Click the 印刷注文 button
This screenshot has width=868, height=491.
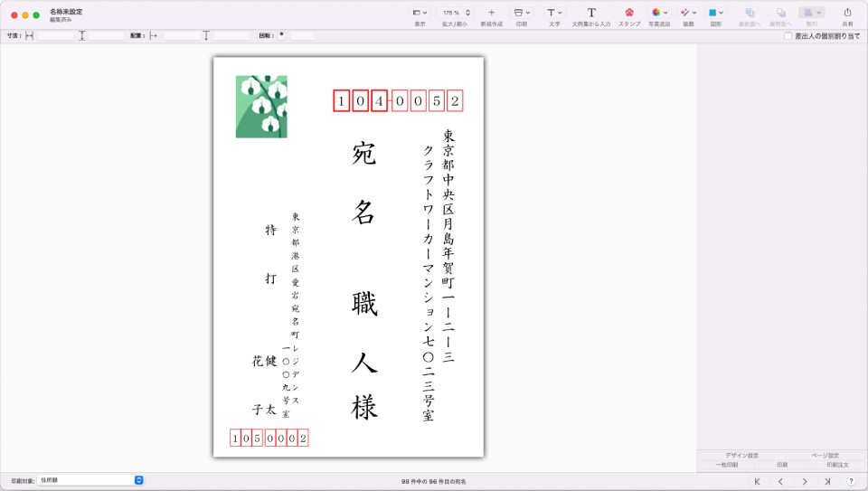[837, 465]
